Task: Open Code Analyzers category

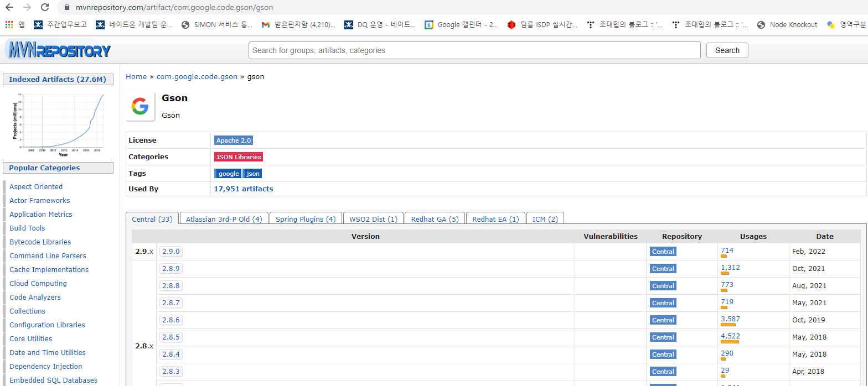Action: [35, 297]
